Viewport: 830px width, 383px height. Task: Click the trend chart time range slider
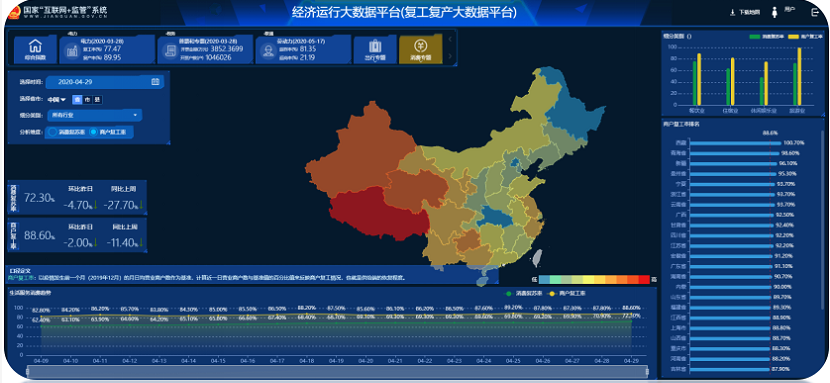pyautogui.click(x=338, y=372)
